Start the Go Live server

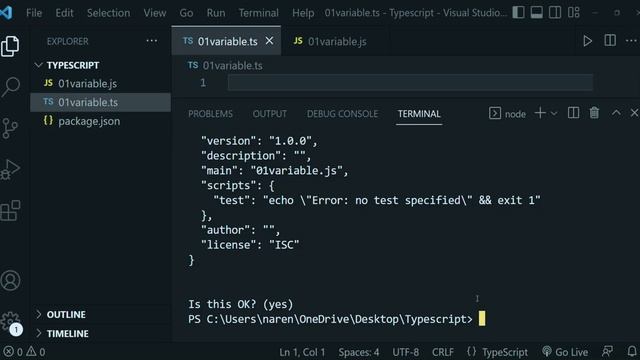565,352
